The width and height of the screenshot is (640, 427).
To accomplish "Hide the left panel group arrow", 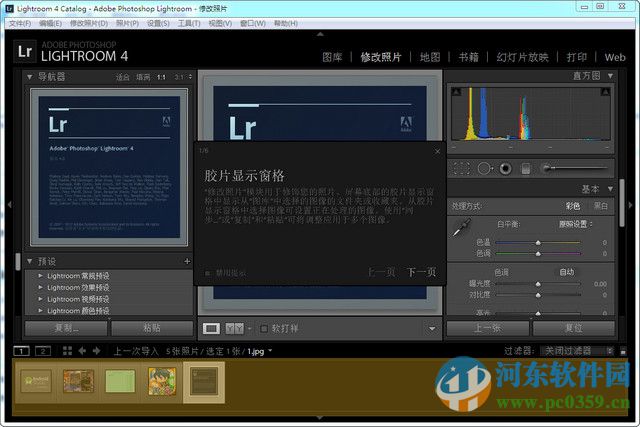I will tap(9, 205).
